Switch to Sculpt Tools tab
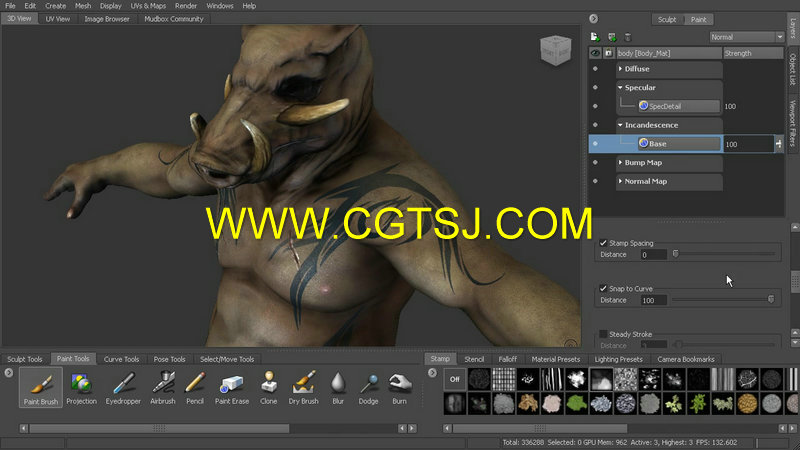The height and width of the screenshot is (450, 800). pos(24,359)
